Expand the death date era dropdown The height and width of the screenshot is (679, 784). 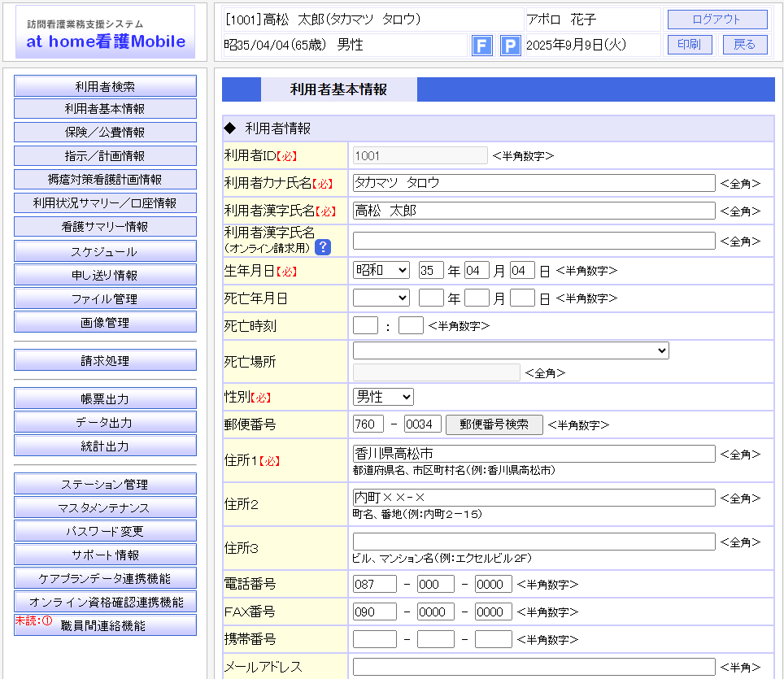point(381,298)
